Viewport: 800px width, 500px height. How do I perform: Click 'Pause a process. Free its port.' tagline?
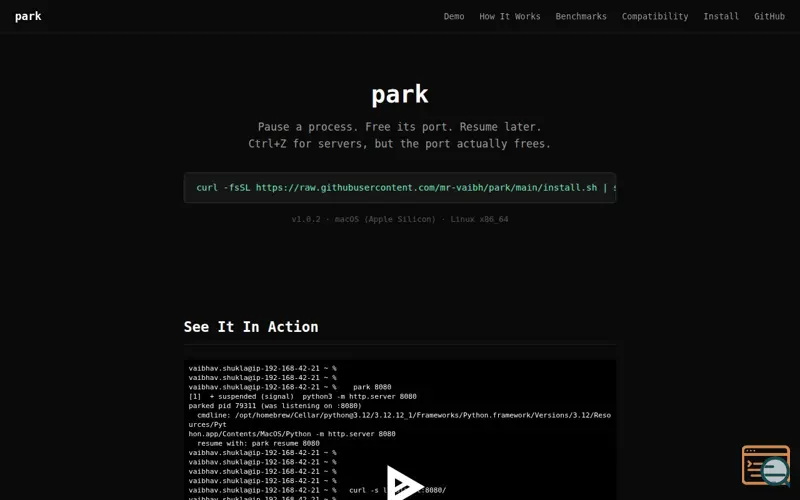click(x=399, y=127)
